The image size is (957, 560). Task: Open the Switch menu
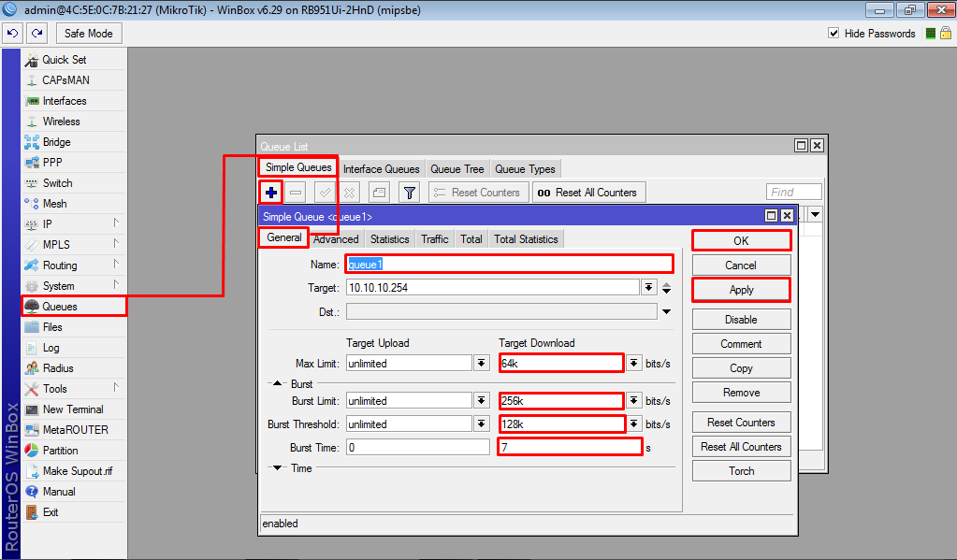coord(74,183)
